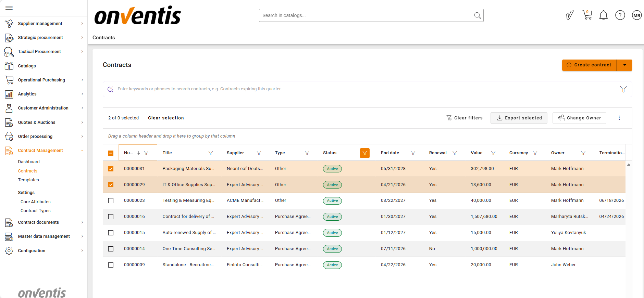Go to the contract Dashboard item

[x=29, y=162]
